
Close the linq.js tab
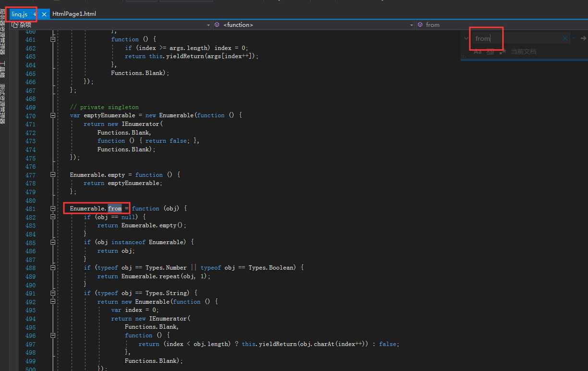pos(44,14)
